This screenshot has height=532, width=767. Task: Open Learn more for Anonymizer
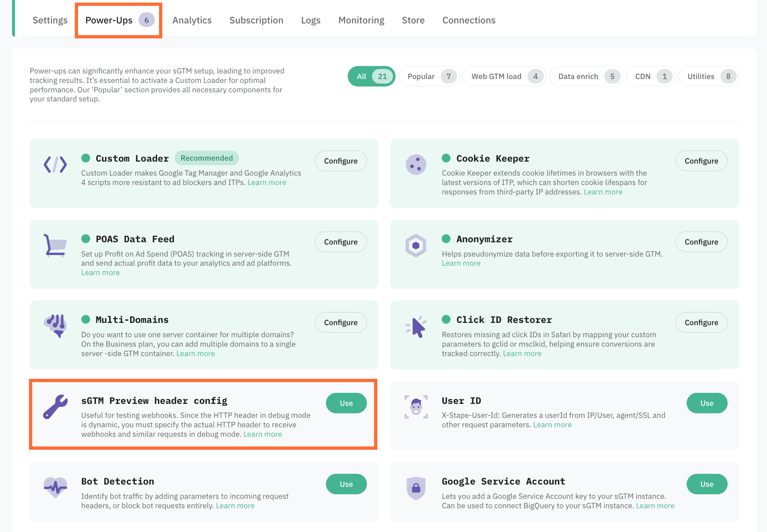(x=461, y=263)
